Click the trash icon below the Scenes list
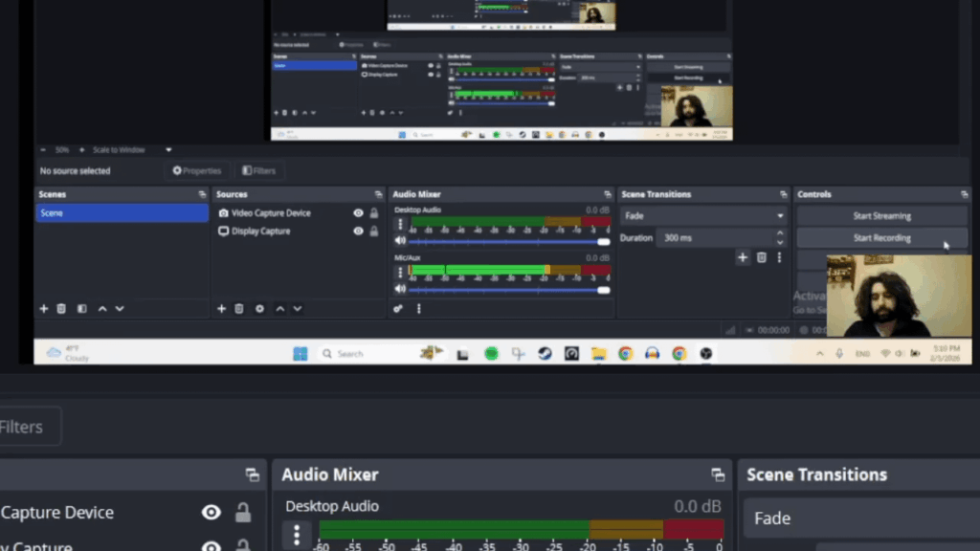The height and width of the screenshot is (551, 980). (x=61, y=309)
